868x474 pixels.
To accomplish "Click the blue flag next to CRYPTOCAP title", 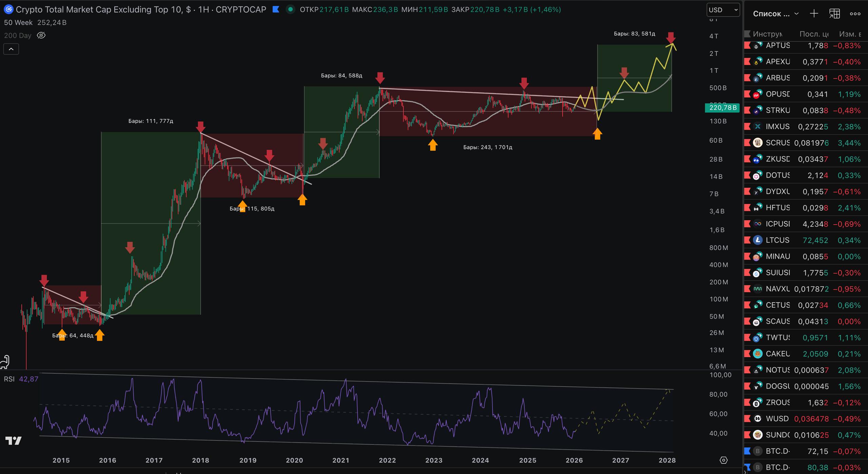I will (x=276, y=9).
